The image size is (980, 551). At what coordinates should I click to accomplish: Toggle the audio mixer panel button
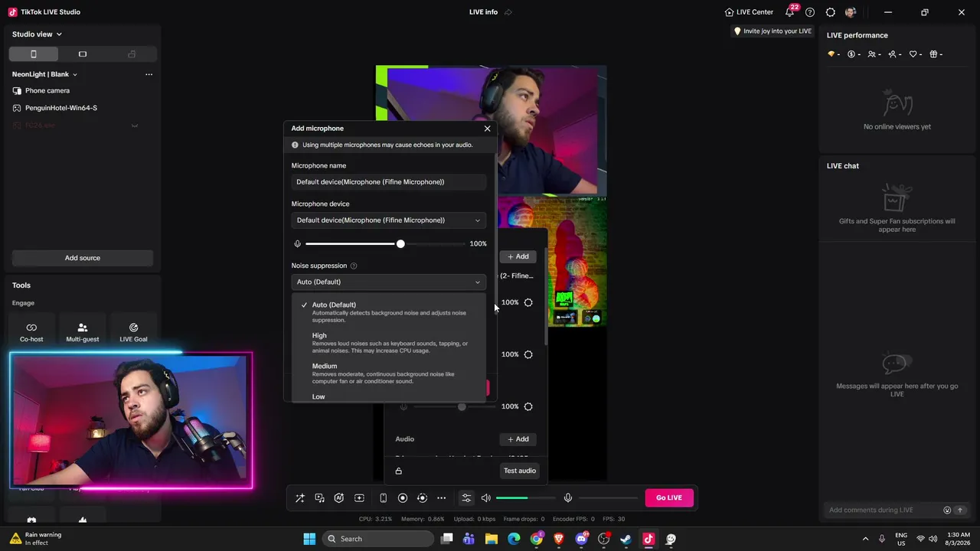465,498
